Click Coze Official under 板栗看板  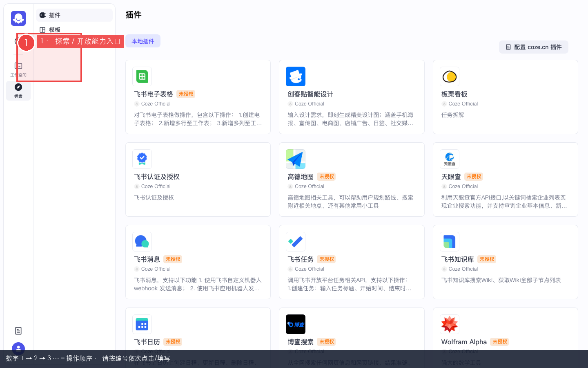coord(463,104)
